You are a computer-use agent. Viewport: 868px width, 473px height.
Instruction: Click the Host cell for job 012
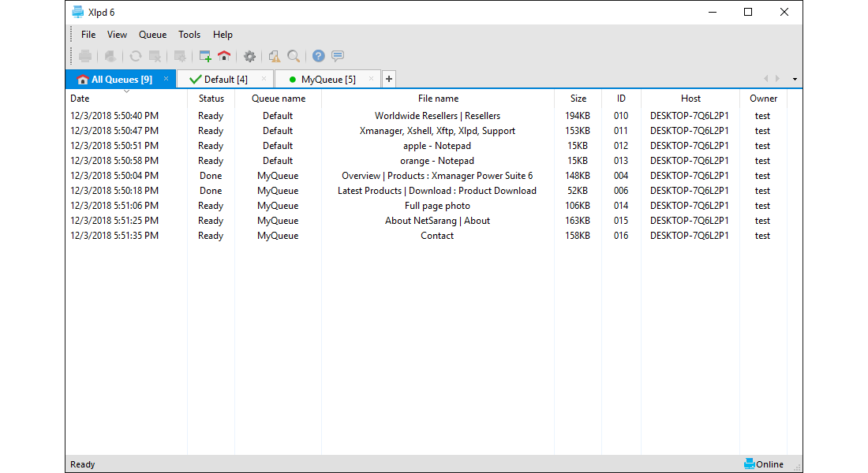pyautogui.click(x=690, y=146)
